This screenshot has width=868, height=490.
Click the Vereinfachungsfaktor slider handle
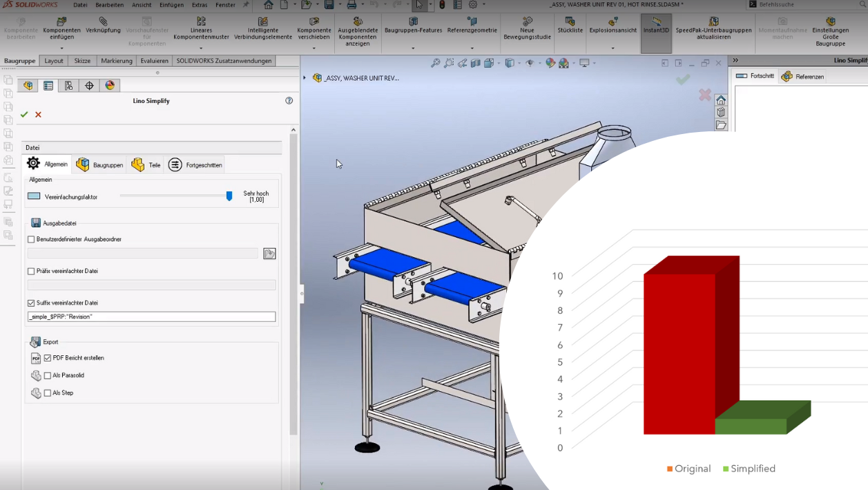click(229, 196)
